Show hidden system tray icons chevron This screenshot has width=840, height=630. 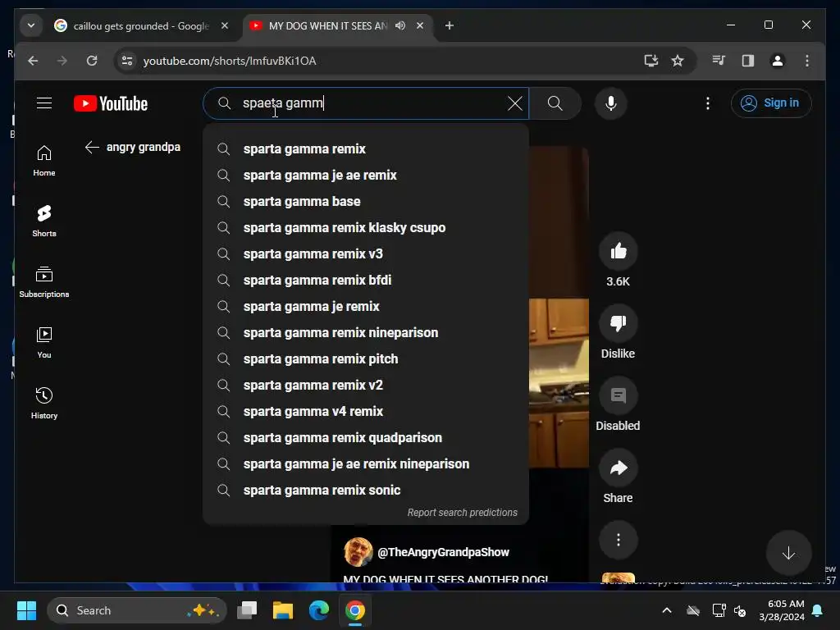pos(667,610)
